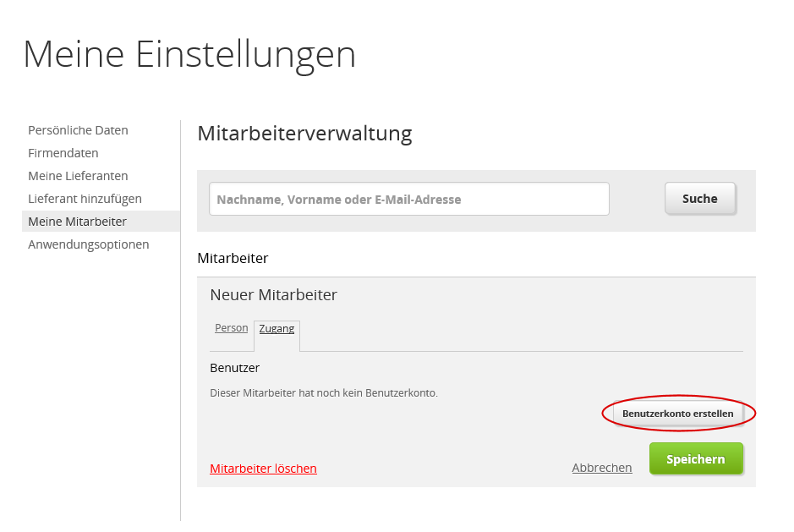Click the message about the missing Benutzerkonto

pos(323,393)
